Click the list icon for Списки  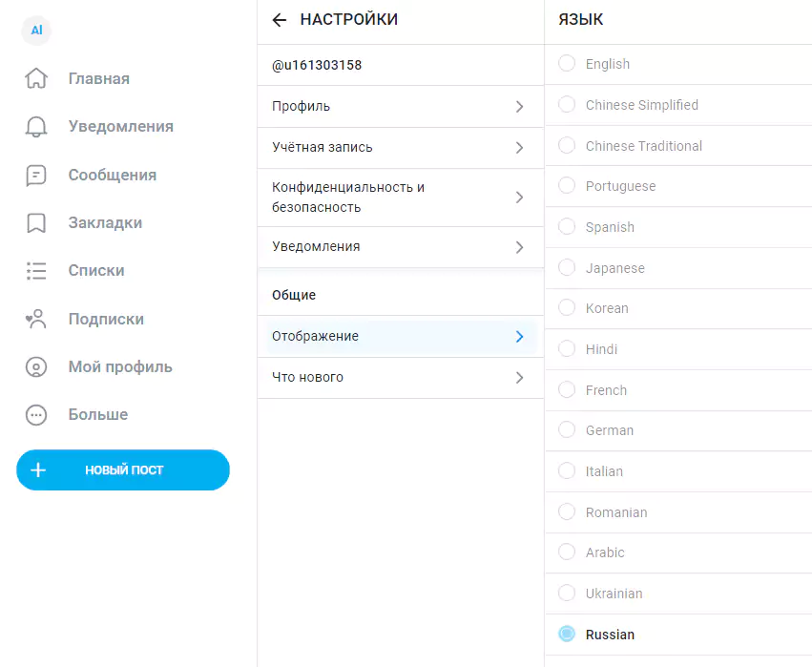coord(36,270)
